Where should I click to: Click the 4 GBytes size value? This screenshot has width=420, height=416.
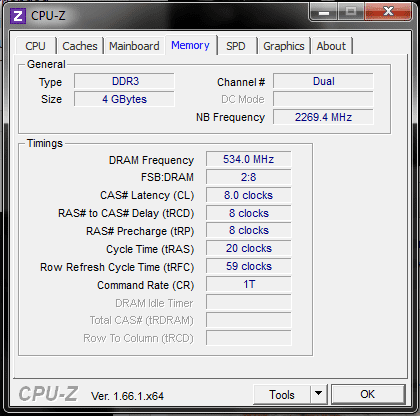[x=124, y=99]
